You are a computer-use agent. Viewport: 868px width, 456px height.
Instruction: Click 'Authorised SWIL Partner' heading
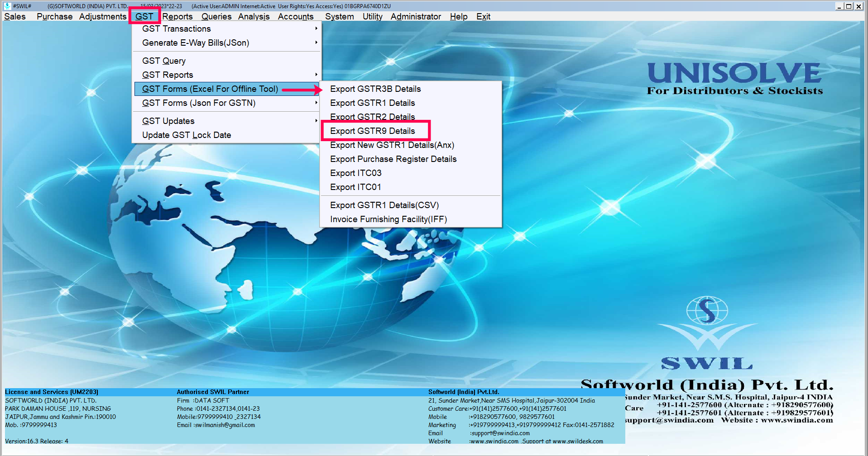click(x=213, y=392)
